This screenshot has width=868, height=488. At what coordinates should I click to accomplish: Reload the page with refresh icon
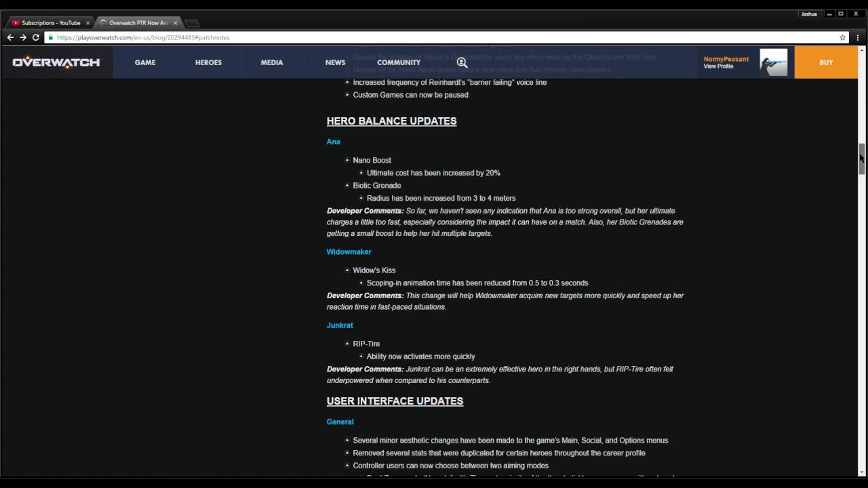coord(36,37)
